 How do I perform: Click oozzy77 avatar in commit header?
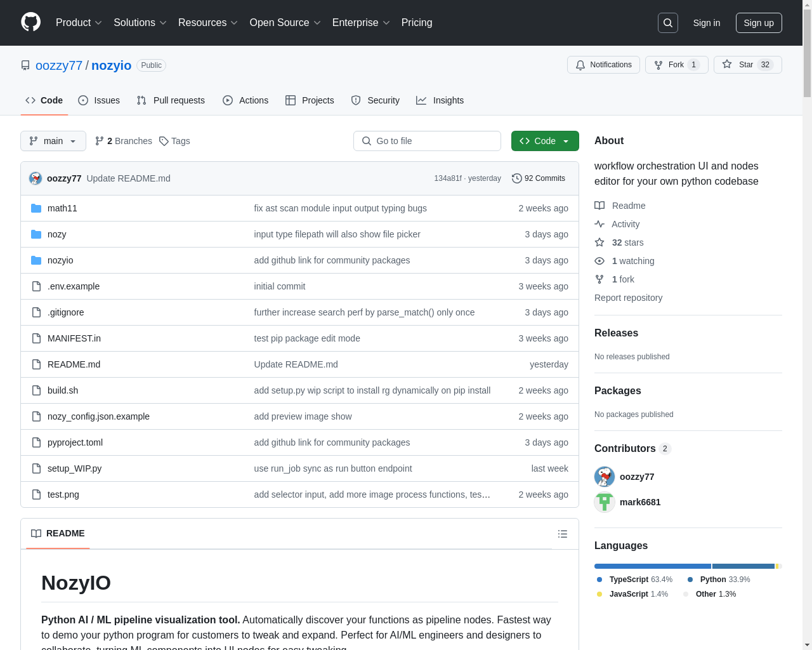[x=36, y=178]
